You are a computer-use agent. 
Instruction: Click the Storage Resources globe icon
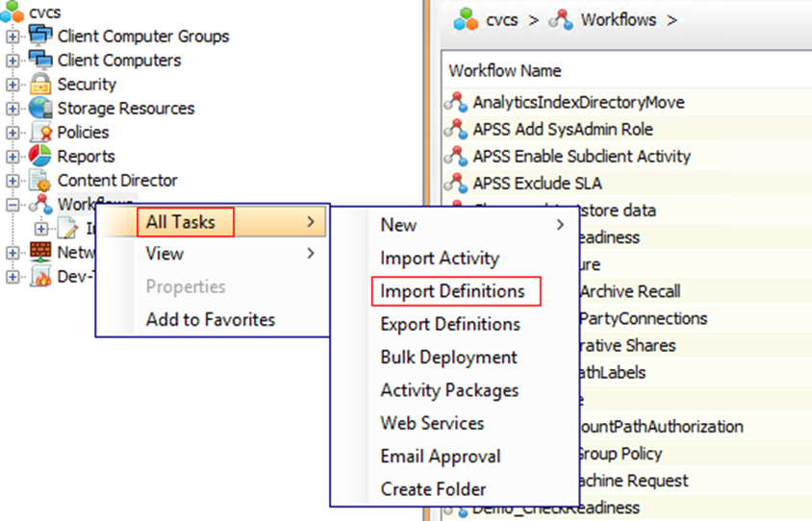41,109
